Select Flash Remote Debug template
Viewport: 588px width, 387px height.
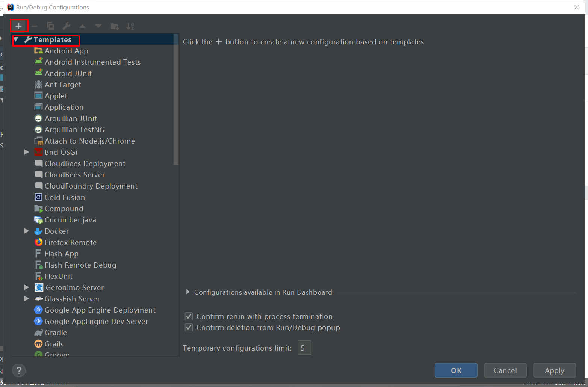tap(80, 265)
